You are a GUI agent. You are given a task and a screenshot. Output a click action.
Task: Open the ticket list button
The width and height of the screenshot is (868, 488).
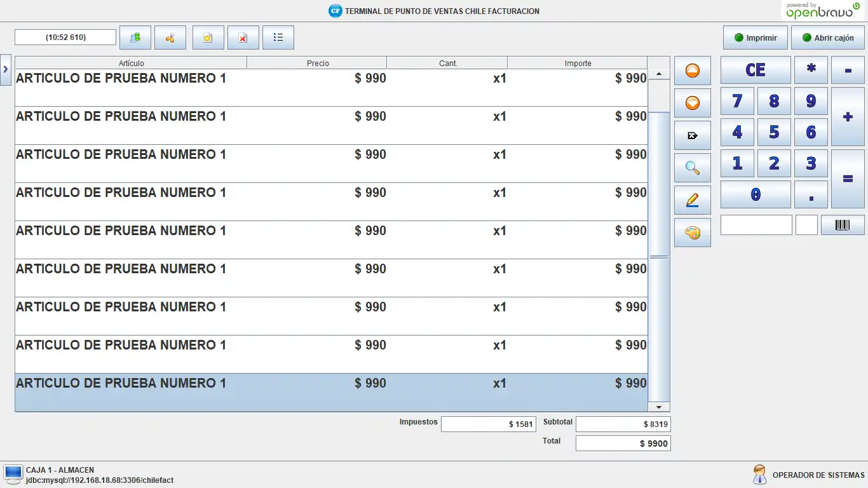(x=278, y=37)
